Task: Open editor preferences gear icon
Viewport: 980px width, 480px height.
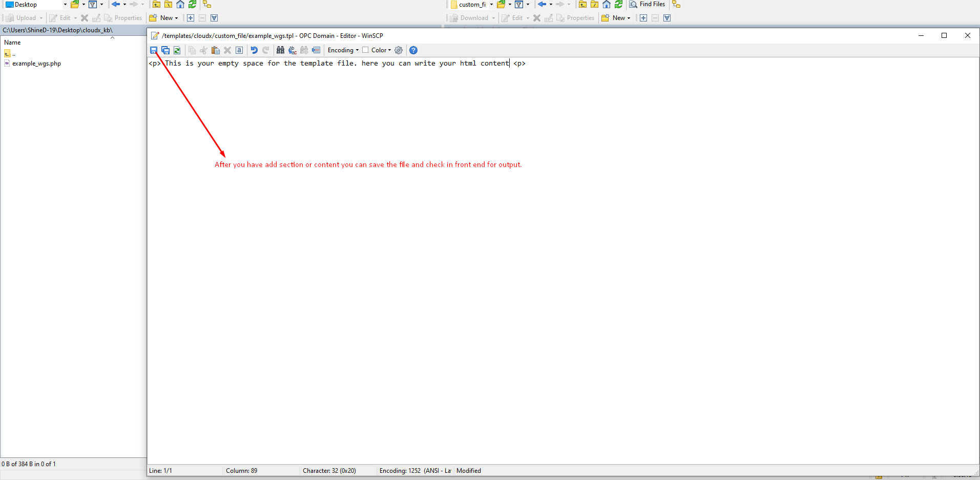Action: [x=399, y=50]
